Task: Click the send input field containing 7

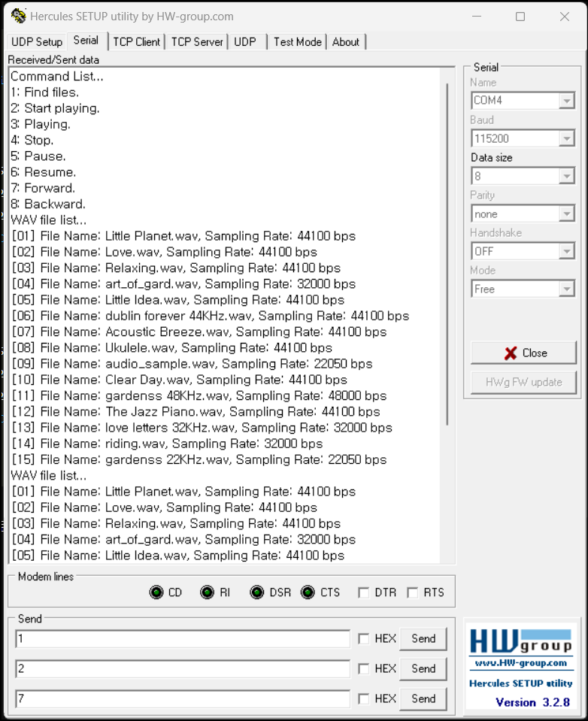Action: [183, 699]
